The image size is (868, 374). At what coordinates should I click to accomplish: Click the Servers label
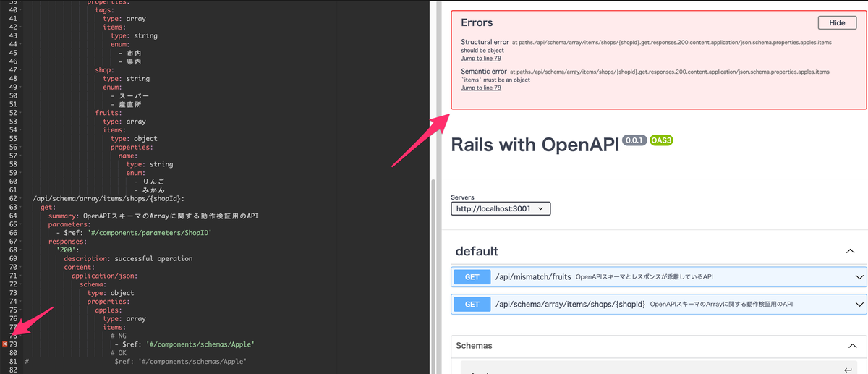[463, 197]
